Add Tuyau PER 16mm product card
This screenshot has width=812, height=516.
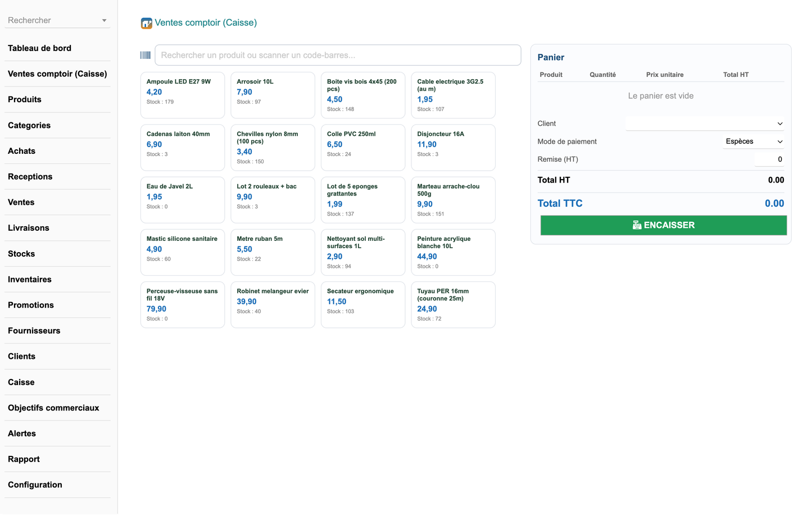pyautogui.click(x=453, y=305)
